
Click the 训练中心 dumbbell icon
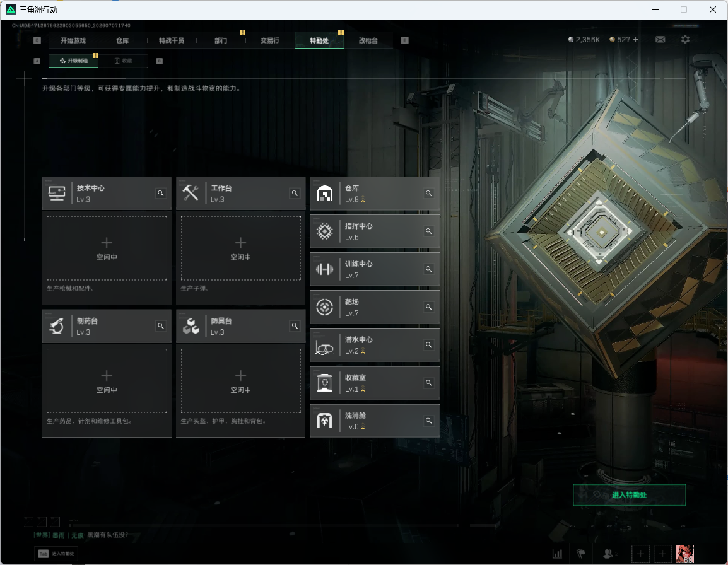324,269
